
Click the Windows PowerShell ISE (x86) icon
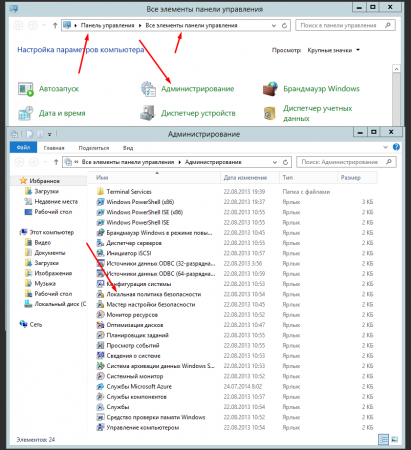point(100,212)
